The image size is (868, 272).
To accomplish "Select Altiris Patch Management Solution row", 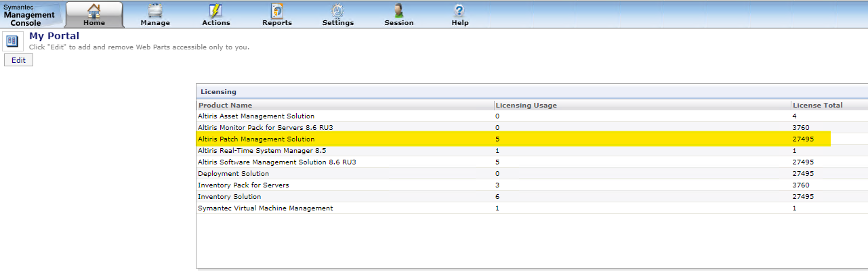I will [532, 139].
